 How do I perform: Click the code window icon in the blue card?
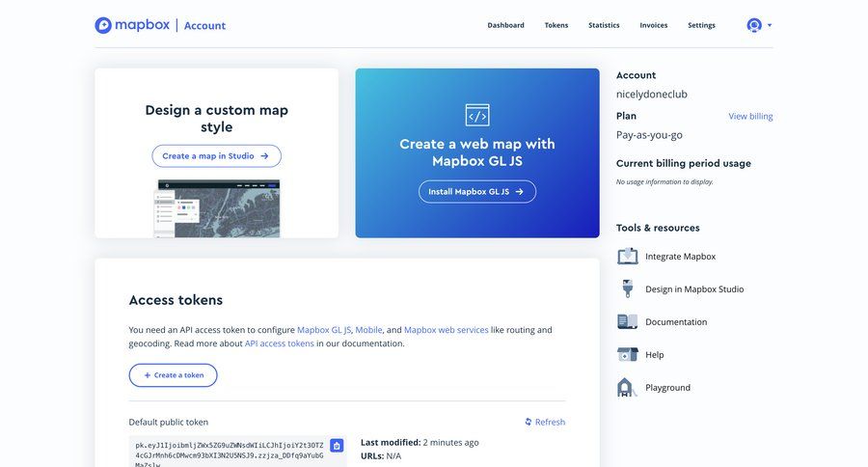click(477, 115)
